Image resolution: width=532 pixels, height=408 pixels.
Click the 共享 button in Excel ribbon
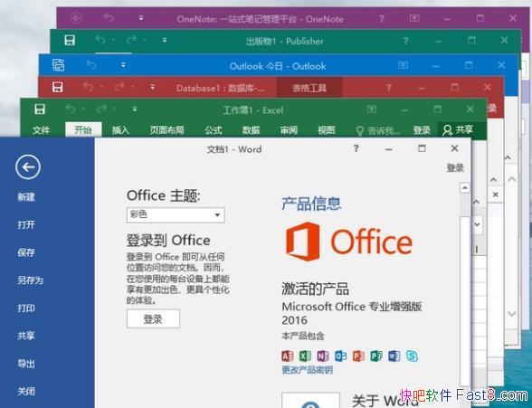458,129
